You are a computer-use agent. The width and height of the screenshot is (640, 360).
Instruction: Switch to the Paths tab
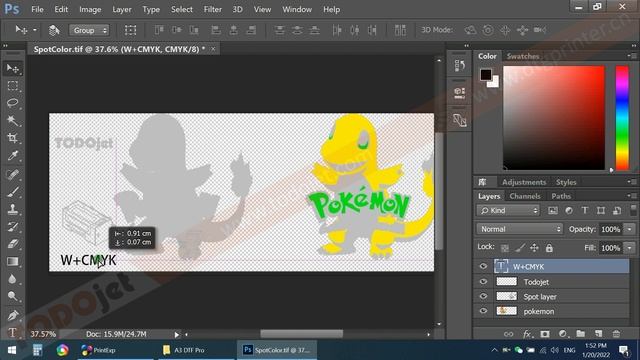tap(561, 196)
